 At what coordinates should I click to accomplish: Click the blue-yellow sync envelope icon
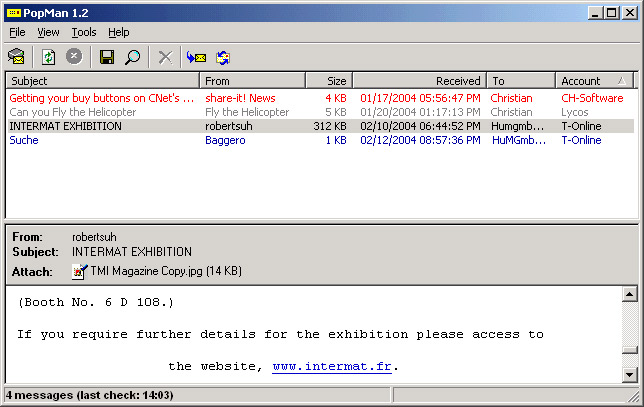(x=223, y=57)
